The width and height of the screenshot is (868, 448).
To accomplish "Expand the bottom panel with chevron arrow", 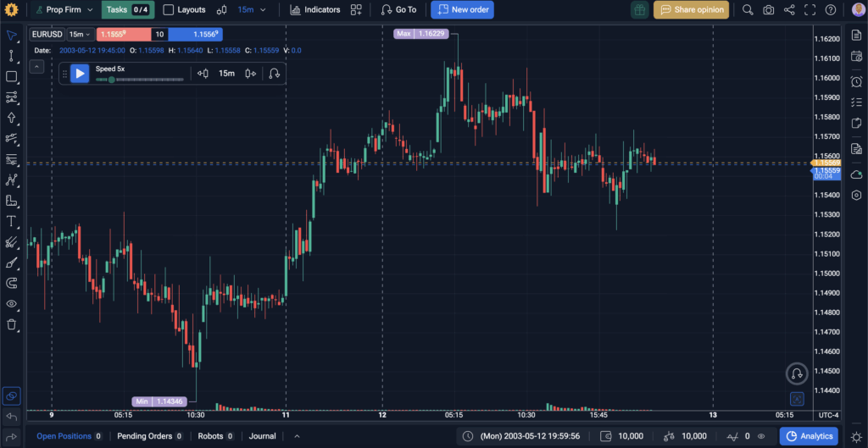I will click(297, 436).
